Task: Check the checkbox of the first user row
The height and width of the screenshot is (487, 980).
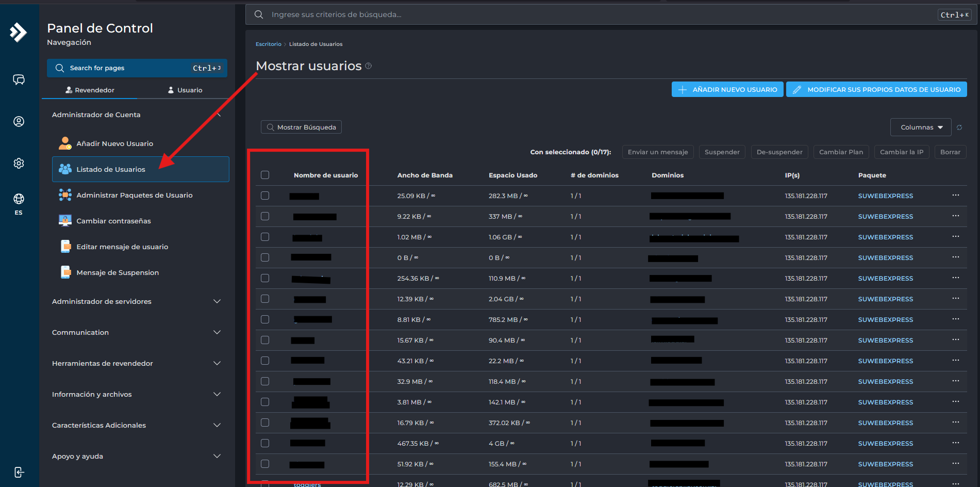Action: coord(265,196)
